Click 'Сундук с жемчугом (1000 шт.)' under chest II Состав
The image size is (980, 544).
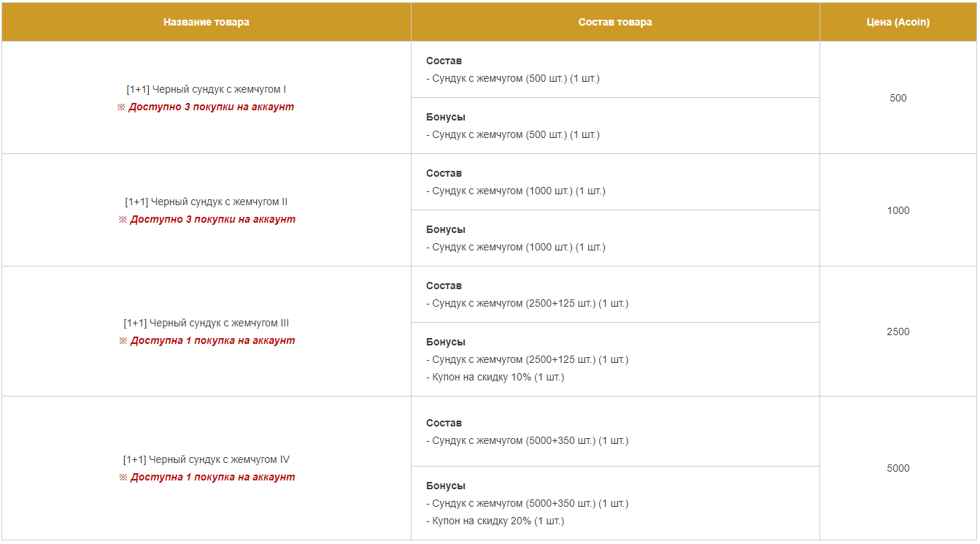point(516,191)
